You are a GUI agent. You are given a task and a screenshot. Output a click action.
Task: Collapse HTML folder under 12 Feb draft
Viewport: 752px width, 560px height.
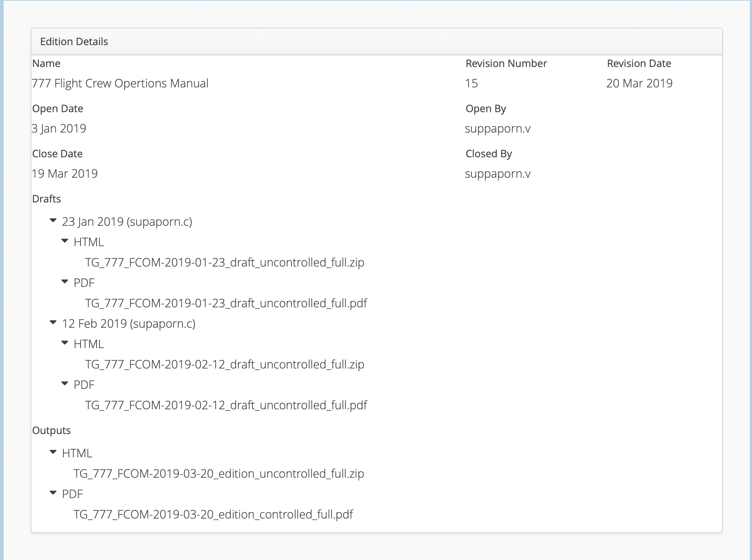pos(65,343)
